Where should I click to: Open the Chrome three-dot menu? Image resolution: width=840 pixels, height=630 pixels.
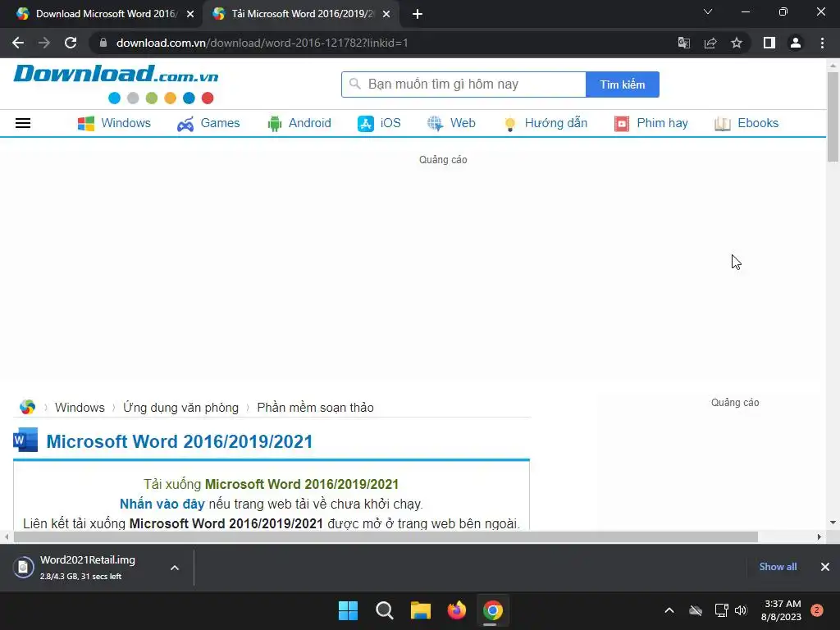(822, 43)
